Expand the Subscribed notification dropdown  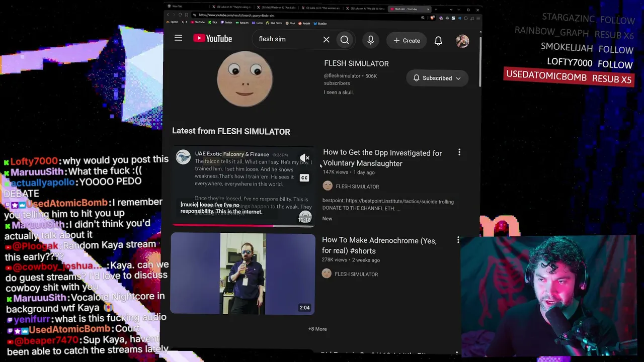point(437,78)
